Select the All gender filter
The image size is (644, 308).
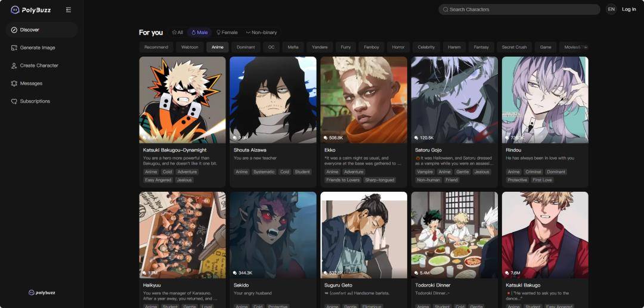pos(178,32)
